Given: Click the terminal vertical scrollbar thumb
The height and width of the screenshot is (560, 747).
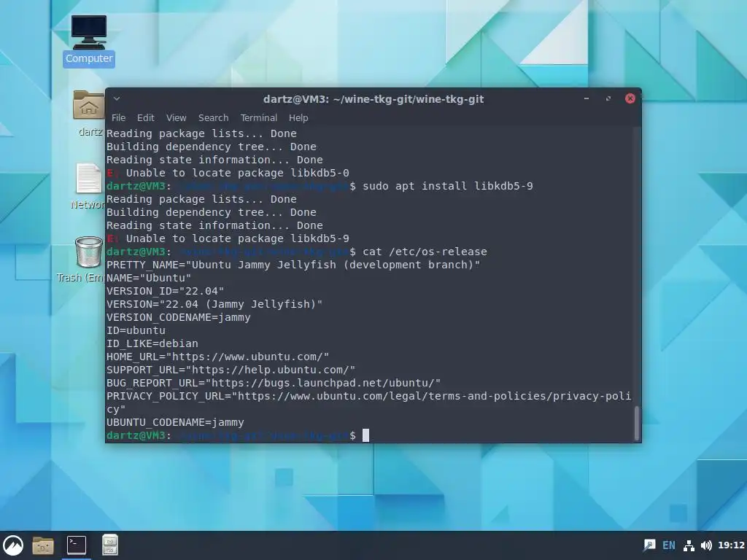Looking at the screenshot, I should 636,423.
